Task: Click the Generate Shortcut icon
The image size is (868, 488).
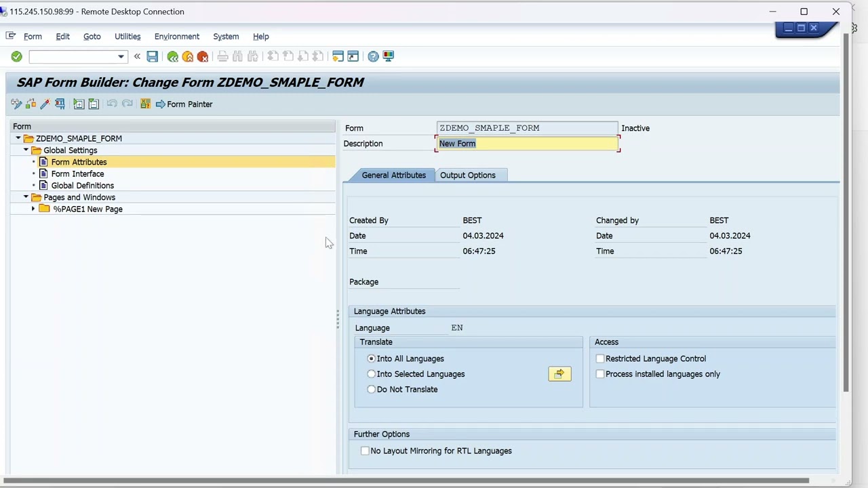Action: click(353, 57)
